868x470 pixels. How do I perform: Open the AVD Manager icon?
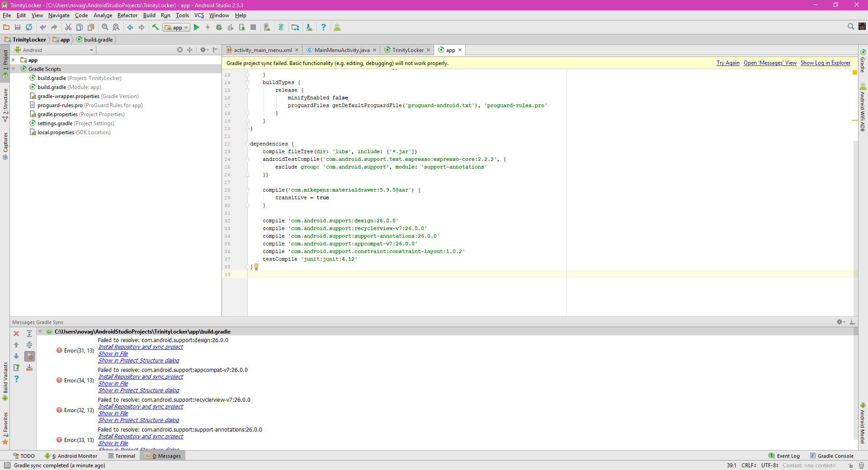[267, 28]
